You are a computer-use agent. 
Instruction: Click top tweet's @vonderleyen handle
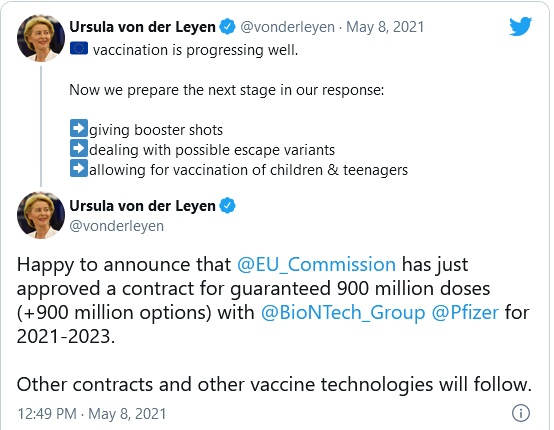[287, 27]
